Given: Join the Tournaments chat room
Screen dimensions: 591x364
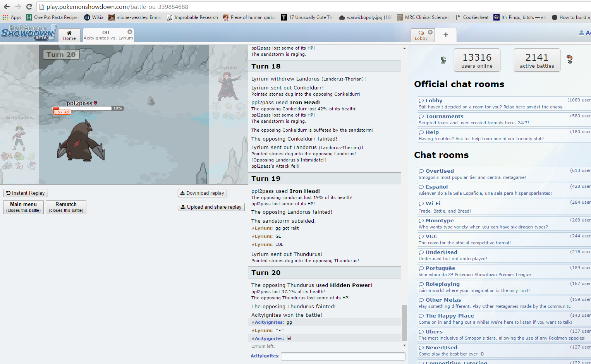Looking at the screenshot, I should 503,119.
